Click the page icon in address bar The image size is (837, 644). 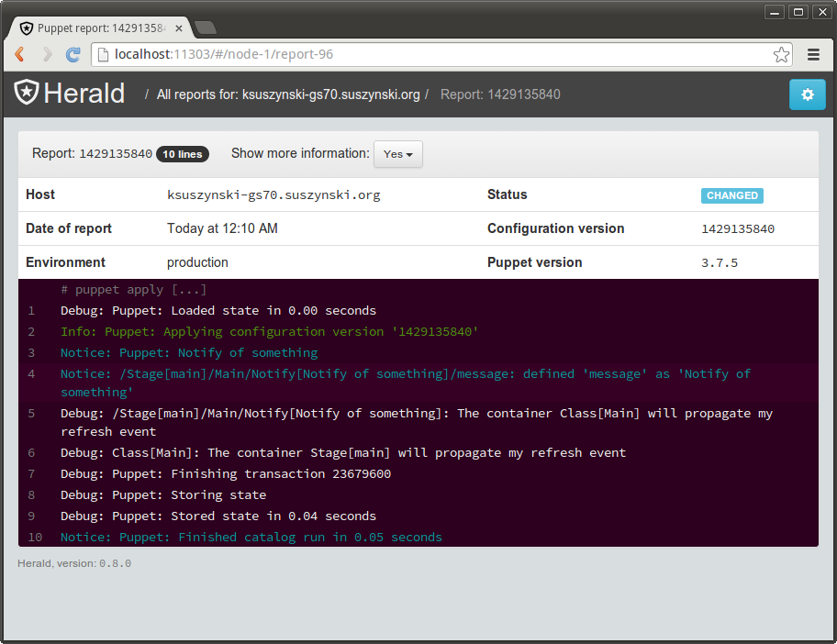(x=104, y=54)
